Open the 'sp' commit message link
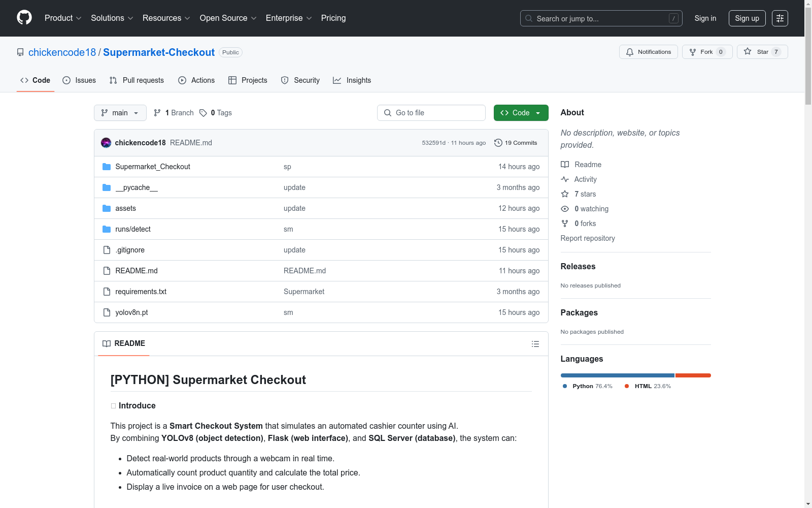 [x=287, y=167]
